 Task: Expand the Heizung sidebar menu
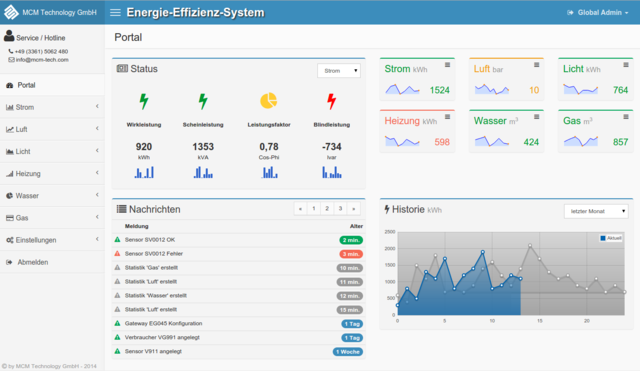52,173
